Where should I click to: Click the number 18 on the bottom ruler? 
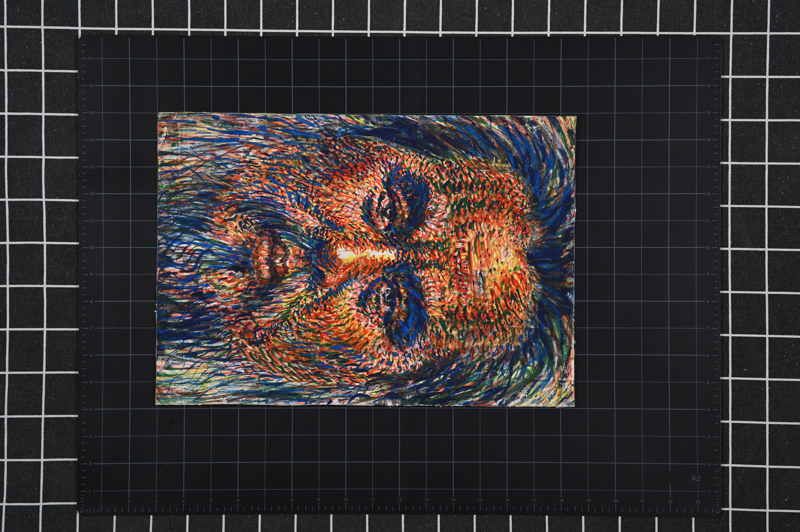tap(561, 500)
